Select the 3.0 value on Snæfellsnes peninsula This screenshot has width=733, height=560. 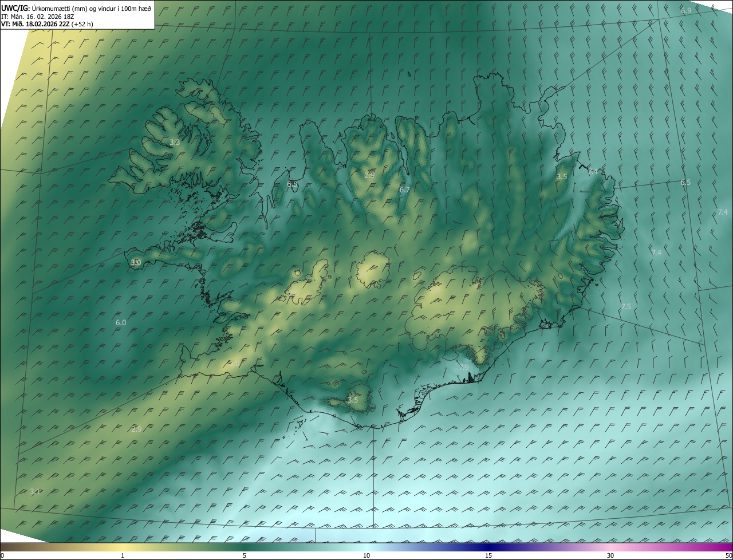[x=136, y=262]
